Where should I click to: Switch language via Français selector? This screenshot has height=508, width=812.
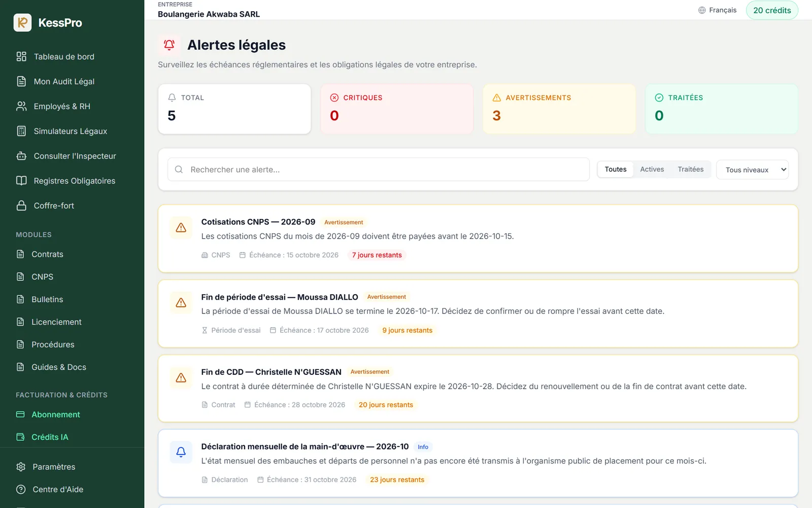click(718, 10)
